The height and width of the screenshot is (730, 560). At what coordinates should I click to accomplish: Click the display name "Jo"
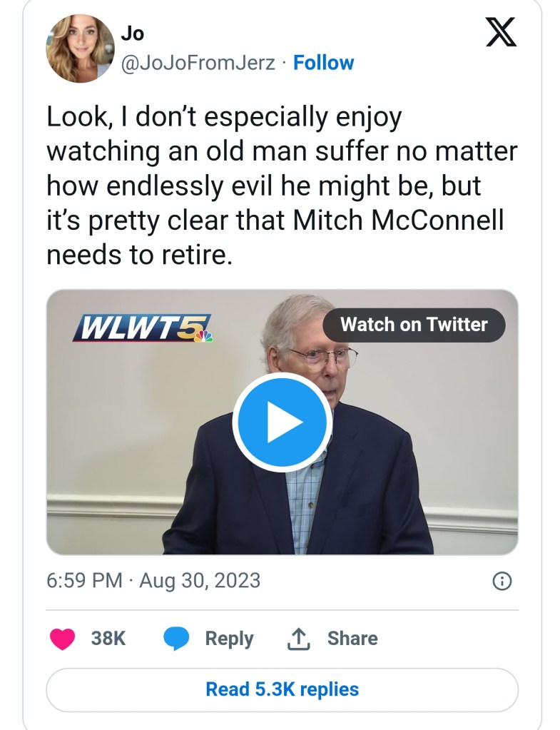click(x=132, y=34)
